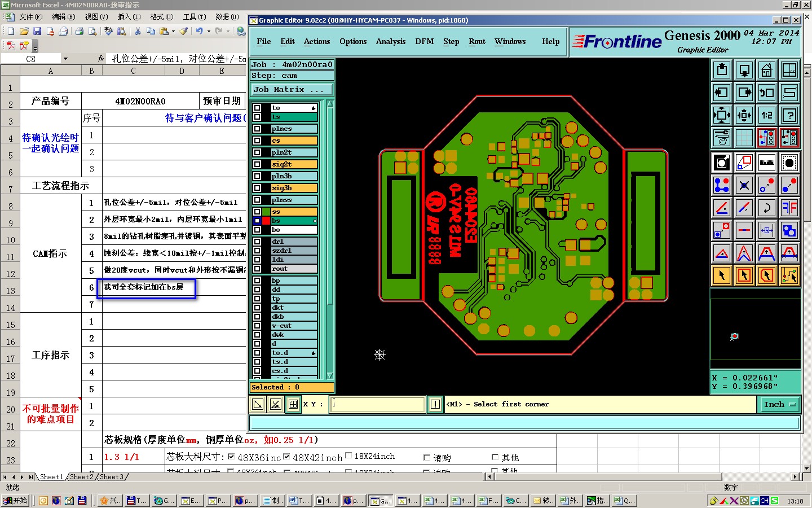Switch to Sheet2 tab in Excel
The width and height of the screenshot is (812, 508).
point(82,477)
